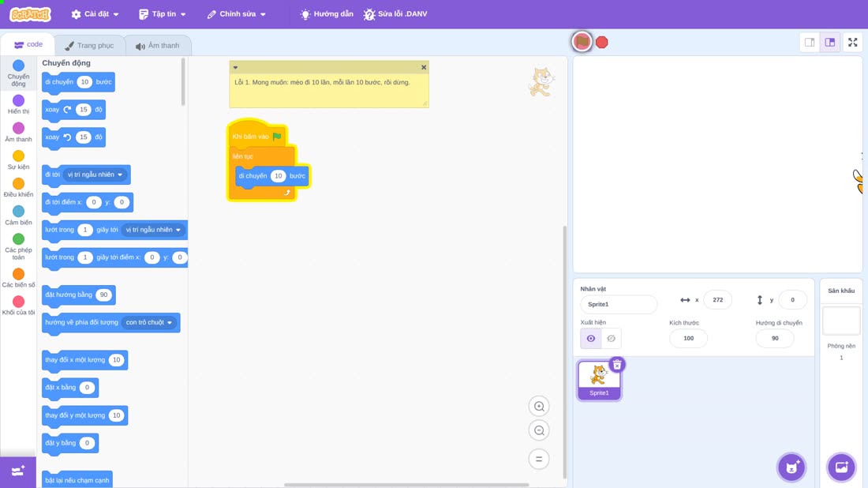Screen dimensions: 868x488
Task: Stop the project with the red button
Action: coord(602,42)
